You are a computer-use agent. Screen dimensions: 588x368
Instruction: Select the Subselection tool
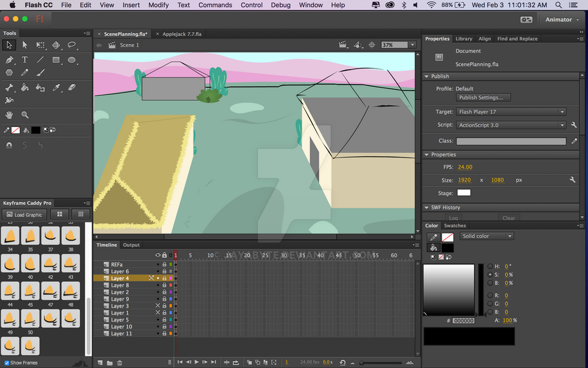[x=25, y=45]
